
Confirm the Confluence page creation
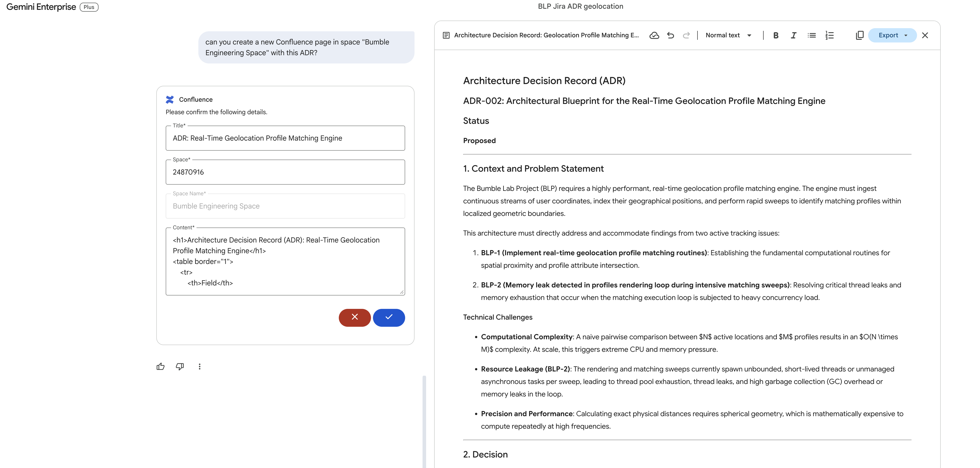point(389,317)
